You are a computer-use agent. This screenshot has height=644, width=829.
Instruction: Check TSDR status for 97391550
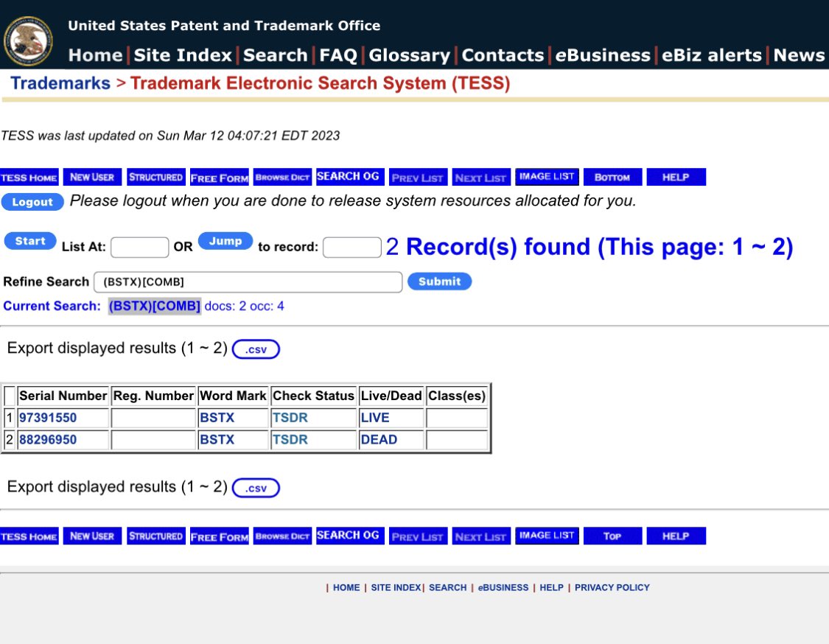[290, 418]
